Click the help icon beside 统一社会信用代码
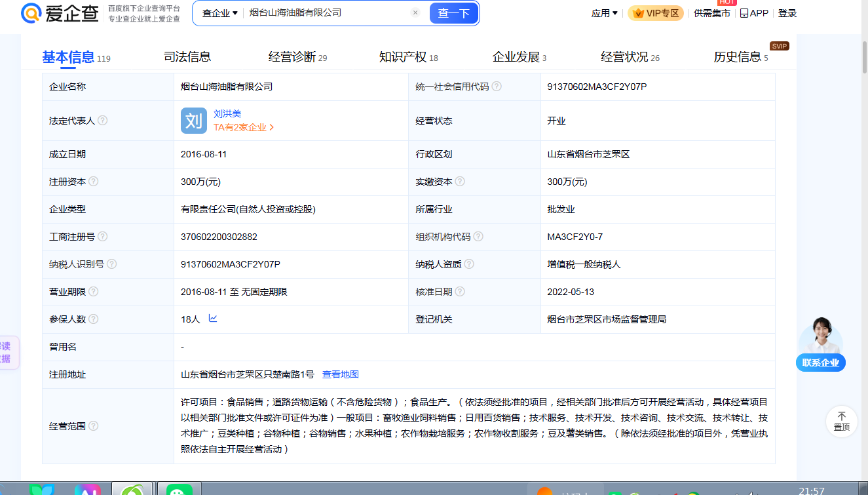 point(497,87)
